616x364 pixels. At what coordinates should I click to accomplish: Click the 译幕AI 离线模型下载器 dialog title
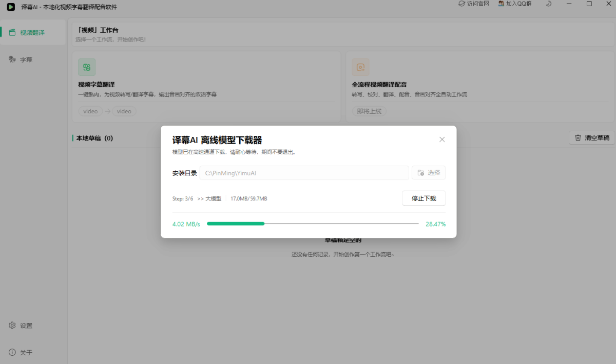[x=217, y=140]
